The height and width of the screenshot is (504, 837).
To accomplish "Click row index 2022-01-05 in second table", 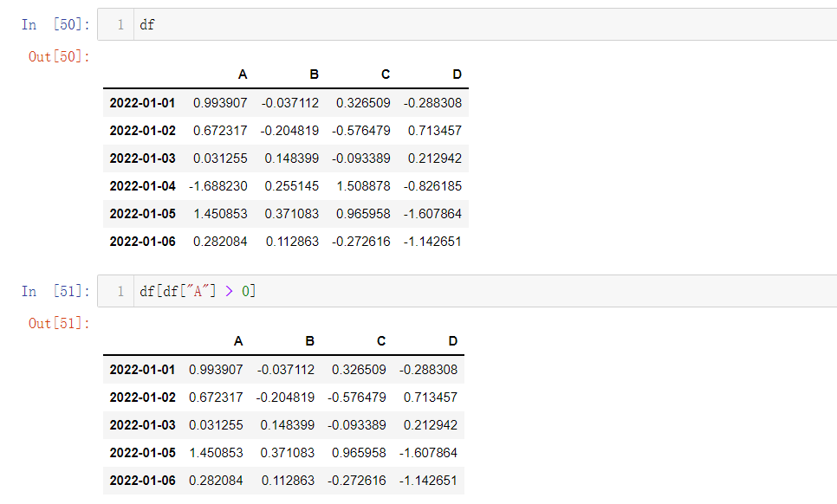I will [142, 453].
